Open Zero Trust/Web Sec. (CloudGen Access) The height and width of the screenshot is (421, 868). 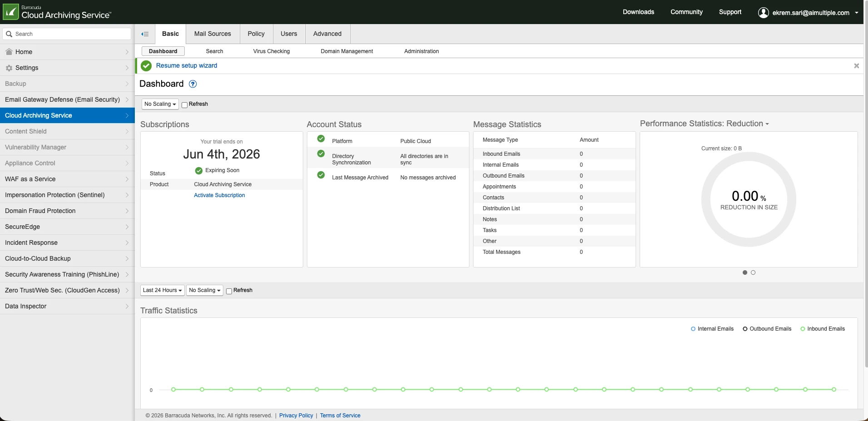67,290
